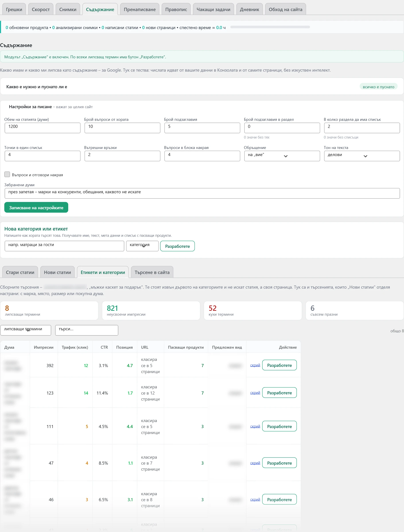
Task: Click the 6 съвсем празни card
Action: click(354, 310)
